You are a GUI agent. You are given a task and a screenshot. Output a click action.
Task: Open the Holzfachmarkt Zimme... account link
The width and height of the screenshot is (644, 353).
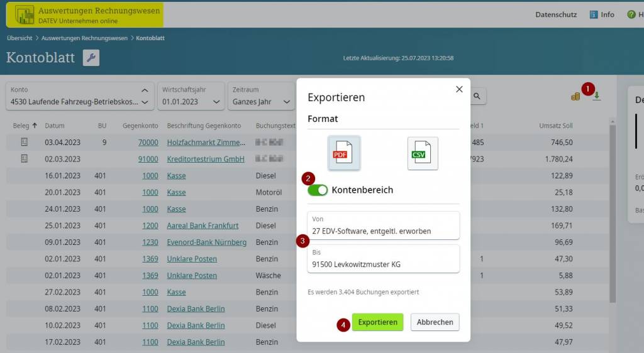(205, 143)
